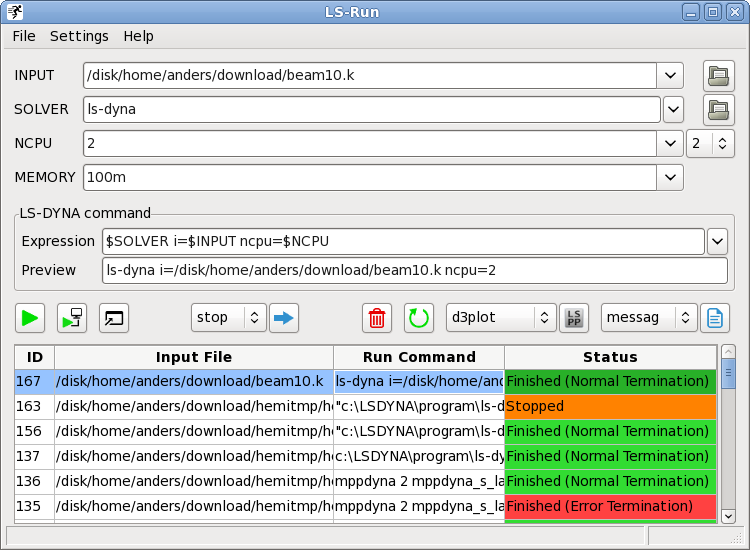750x550 pixels.
Task: Open the terminal console icon
Action: point(114,318)
